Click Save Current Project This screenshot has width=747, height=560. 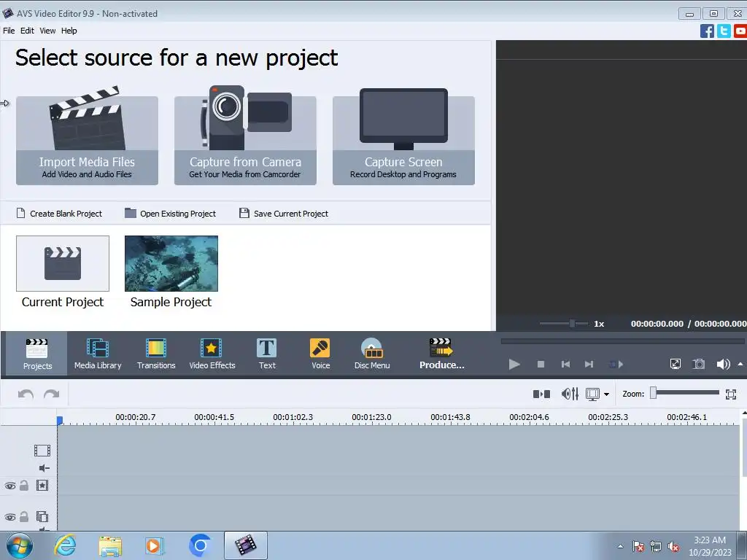[284, 214]
